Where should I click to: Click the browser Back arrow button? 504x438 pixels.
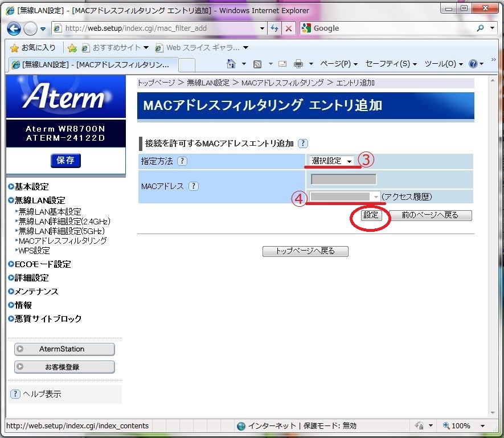[x=14, y=28]
